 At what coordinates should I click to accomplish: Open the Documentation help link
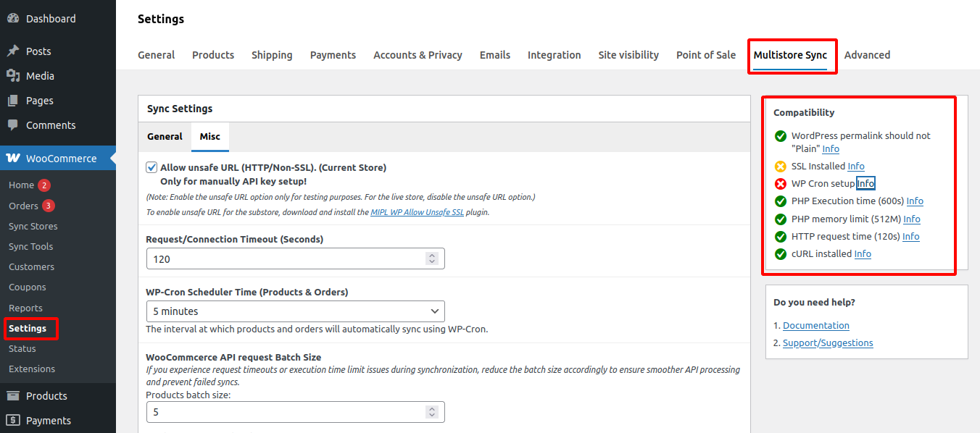pos(815,326)
